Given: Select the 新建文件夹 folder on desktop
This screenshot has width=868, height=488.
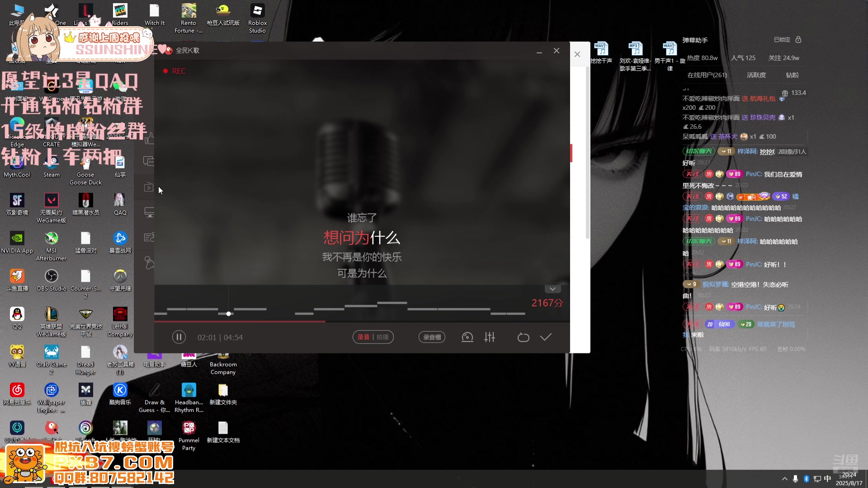Looking at the screenshot, I should [223, 394].
